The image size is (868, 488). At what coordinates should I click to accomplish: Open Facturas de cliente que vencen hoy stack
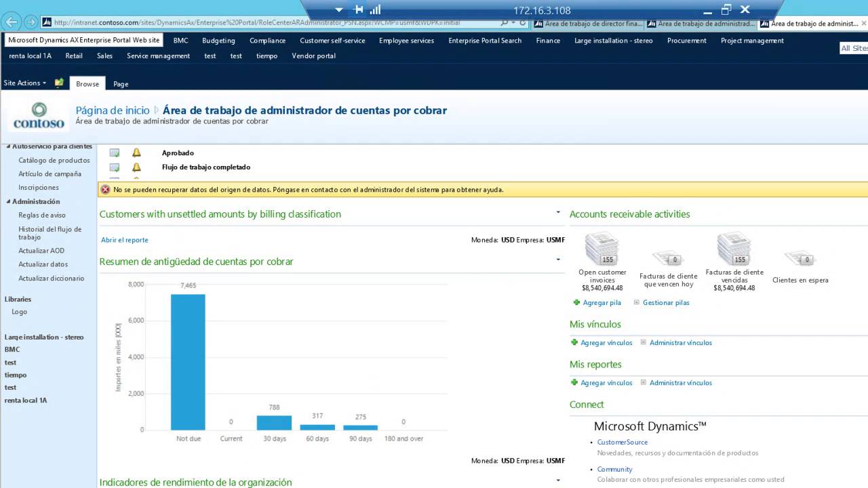668,259
